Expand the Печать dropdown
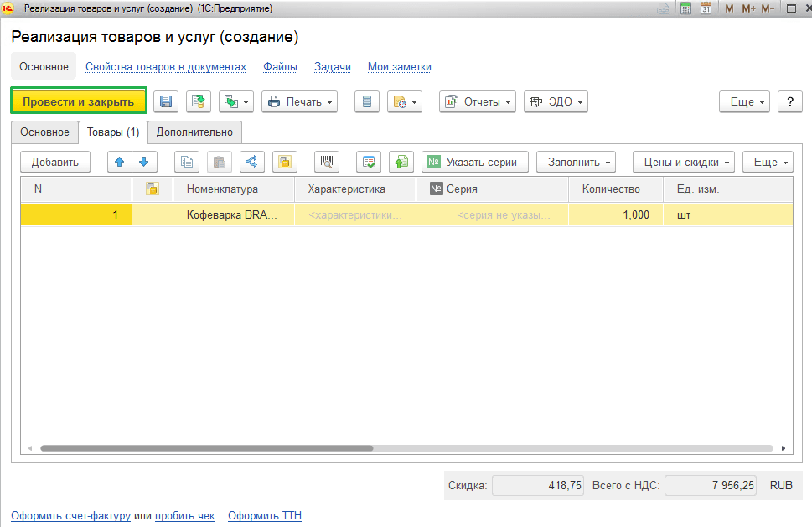The height and width of the screenshot is (527, 812). point(299,101)
